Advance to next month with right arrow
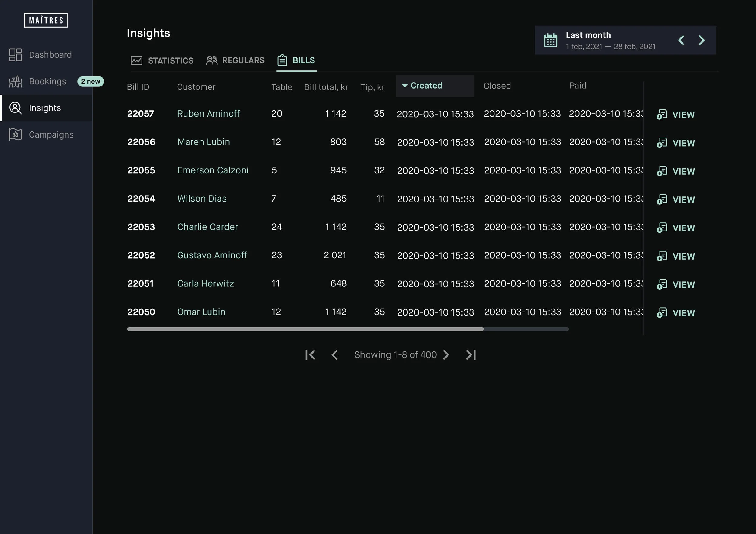 click(702, 40)
